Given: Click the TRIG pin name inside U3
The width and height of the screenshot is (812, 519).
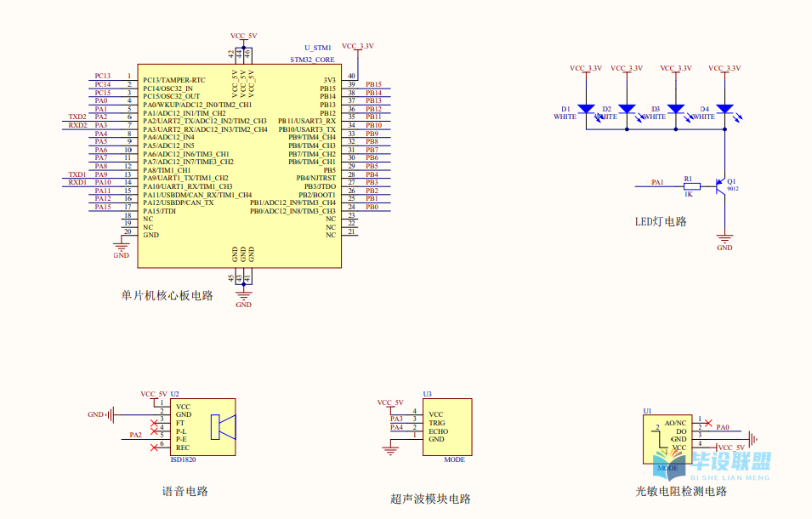Looking at the screenshot, I should coord(437,423).
